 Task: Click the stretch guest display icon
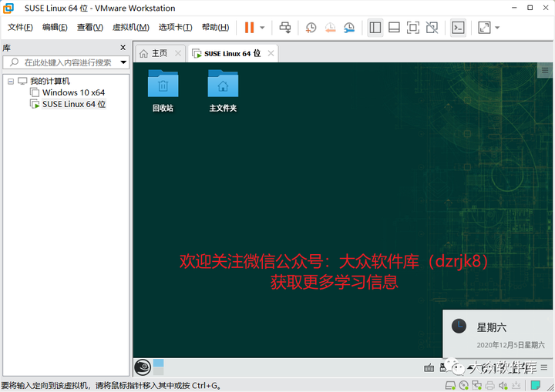(x=484, y=28)
